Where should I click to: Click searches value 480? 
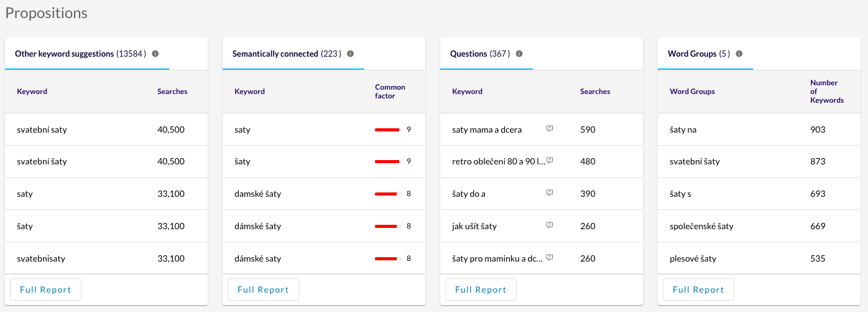tap(588, 161)
